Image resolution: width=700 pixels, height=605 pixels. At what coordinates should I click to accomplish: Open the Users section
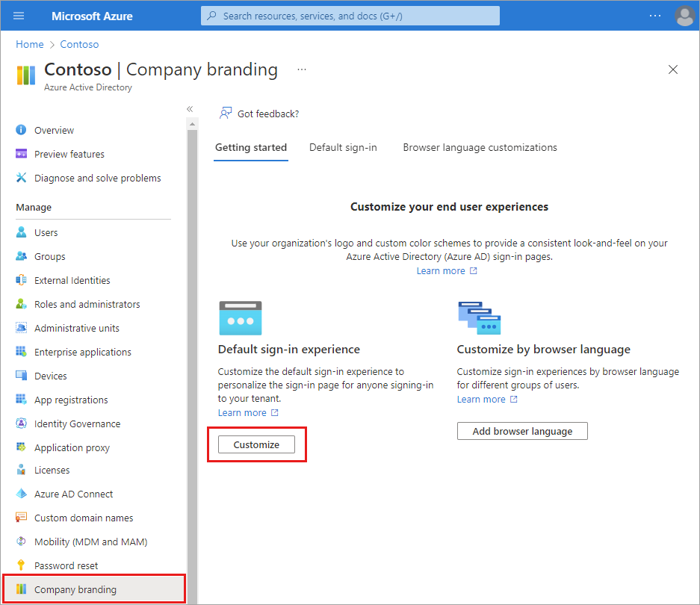(45, 232)
